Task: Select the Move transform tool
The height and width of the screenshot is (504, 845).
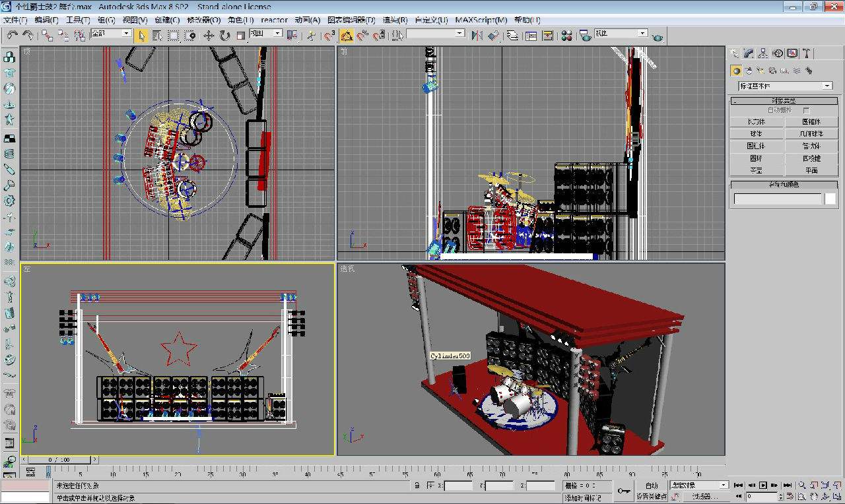Action: [209, 36]
